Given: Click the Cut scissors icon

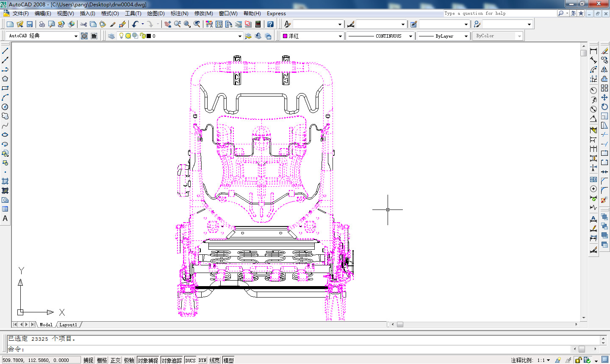Looking at the screenshot, I should pos(83,24).
